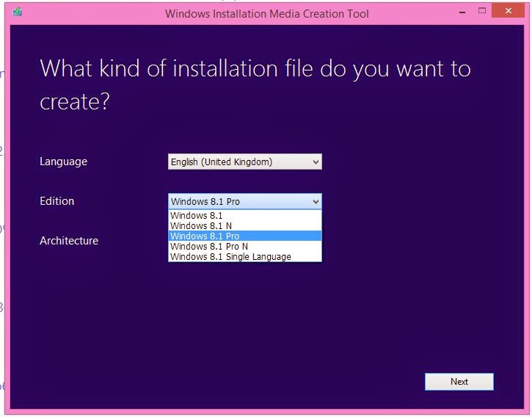Image resolution: width=532 pixels, height=417 pixels.
Task: Choose highlighted Windows 8.1 Pro option
Action: click(244, 236)
